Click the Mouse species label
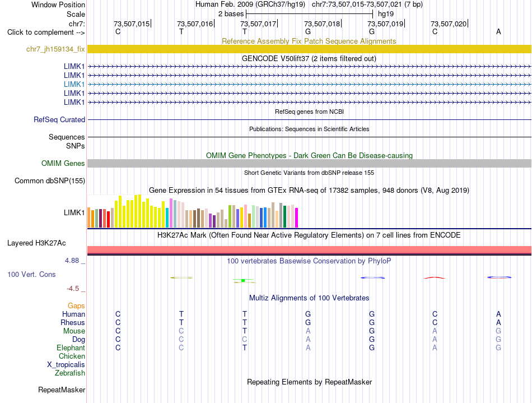The image size is (532, 403). 74,331
